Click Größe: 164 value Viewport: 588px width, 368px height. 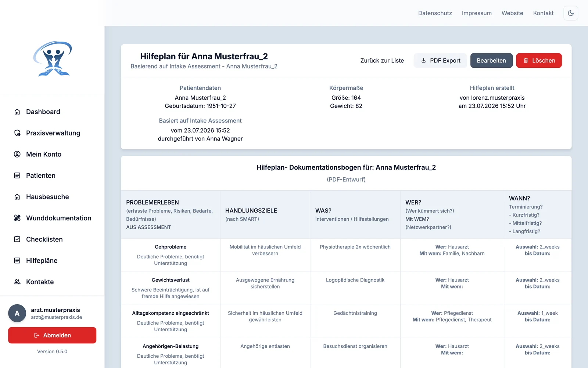click(x=346, y=98)
